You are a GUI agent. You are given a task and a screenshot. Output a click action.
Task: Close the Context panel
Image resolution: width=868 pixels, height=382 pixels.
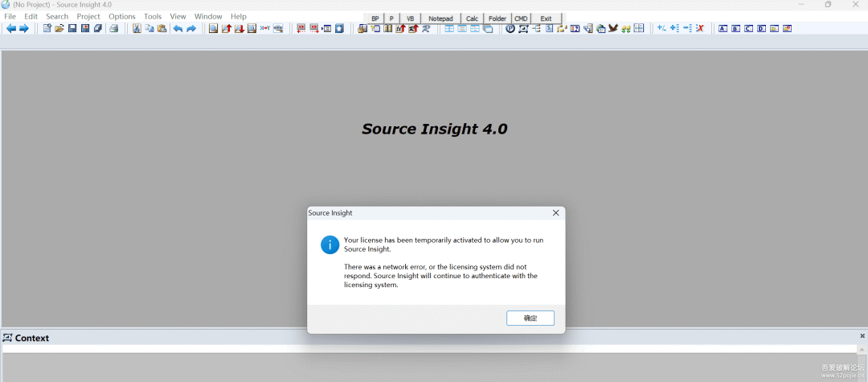(862, 336)
